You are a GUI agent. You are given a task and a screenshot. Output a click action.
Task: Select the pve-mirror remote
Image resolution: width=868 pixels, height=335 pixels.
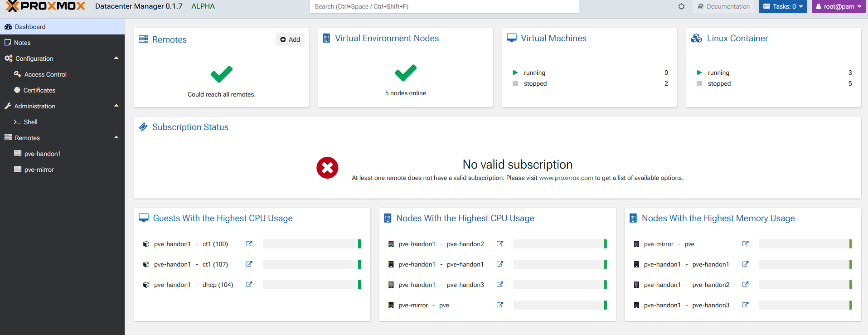pos(39,170)
